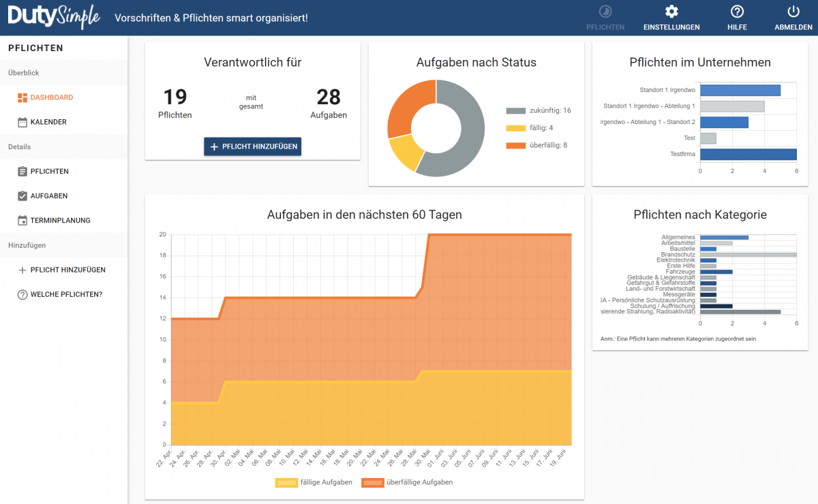Select the Dashboard grid icon in sidebar

click(22, 97)
